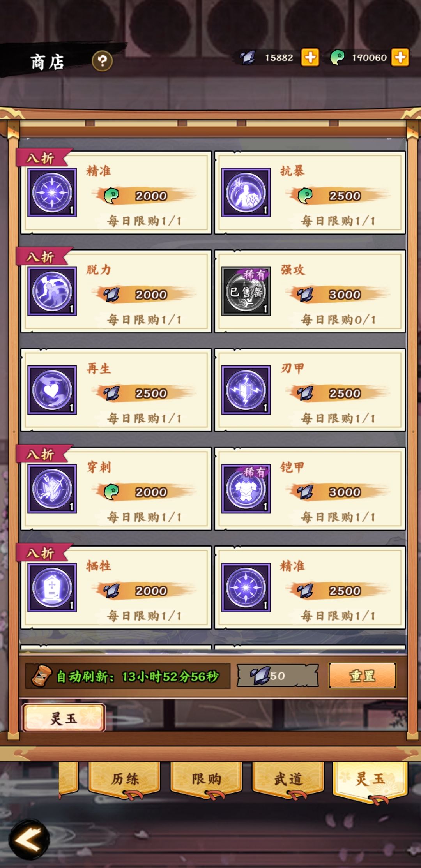Go back with the arrow button
This screenshot has height=868, width=421.
pos(29,840)
